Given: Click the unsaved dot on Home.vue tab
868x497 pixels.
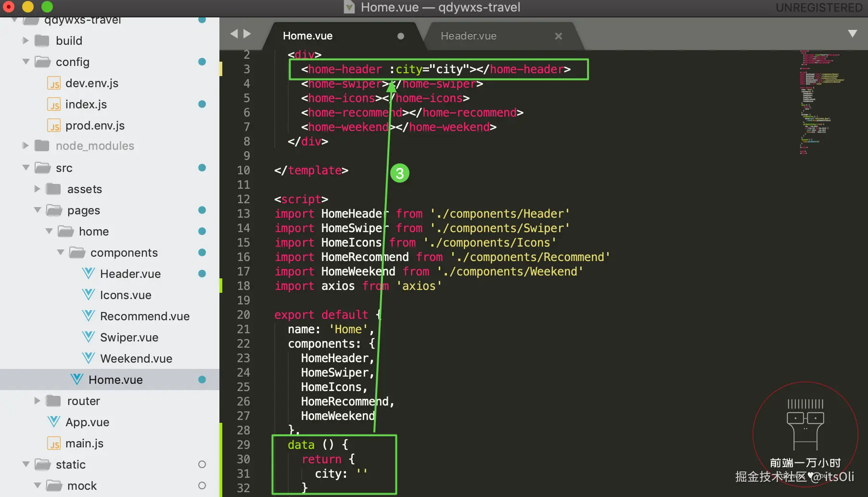Looking at the screenshot, I should click(401, 36).
